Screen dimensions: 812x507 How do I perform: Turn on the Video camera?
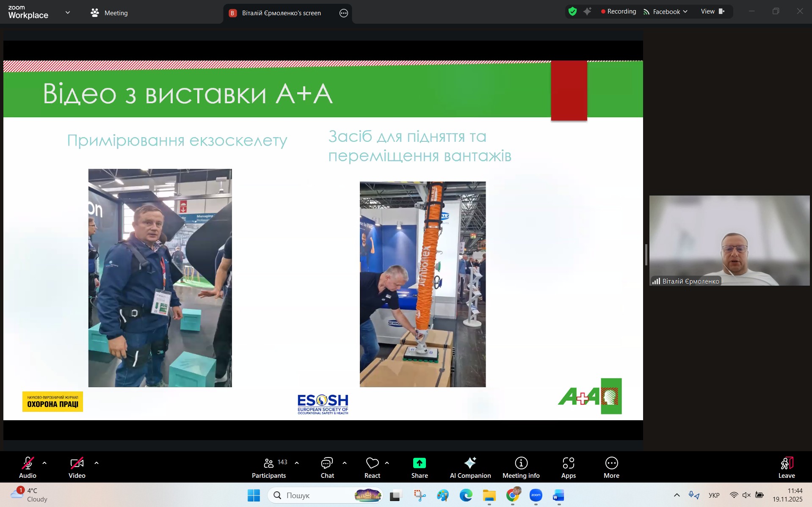(77, 468)
